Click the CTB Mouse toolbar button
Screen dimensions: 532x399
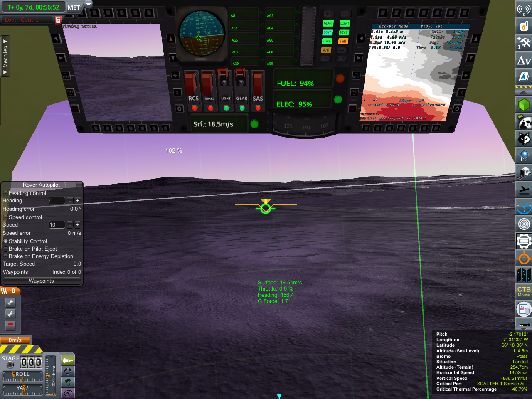pyautogui.click(x=524, y=292)
